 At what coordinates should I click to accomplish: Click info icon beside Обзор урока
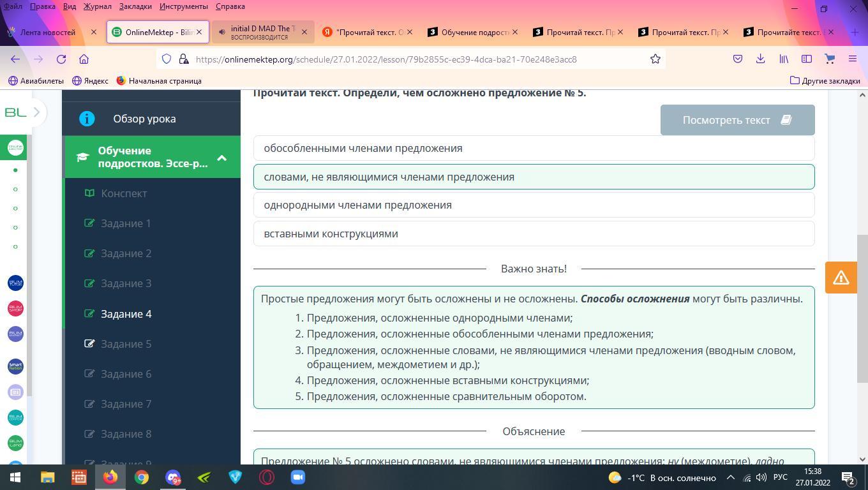click(87, 119)
